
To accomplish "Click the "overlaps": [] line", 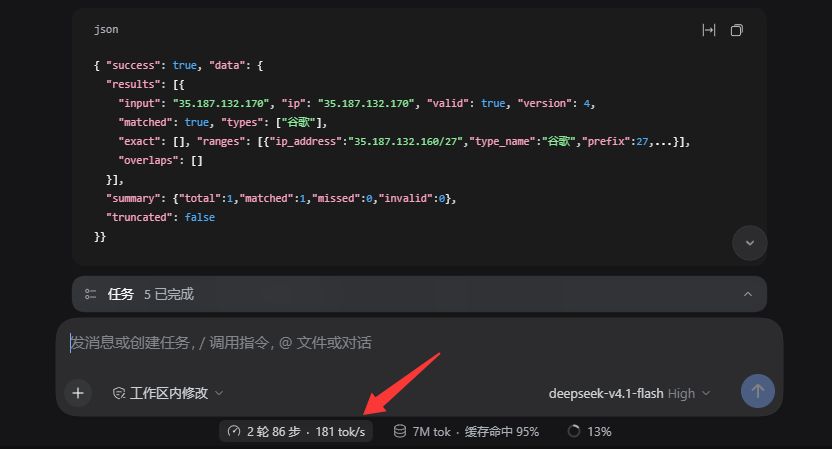I will pos(160,160).
